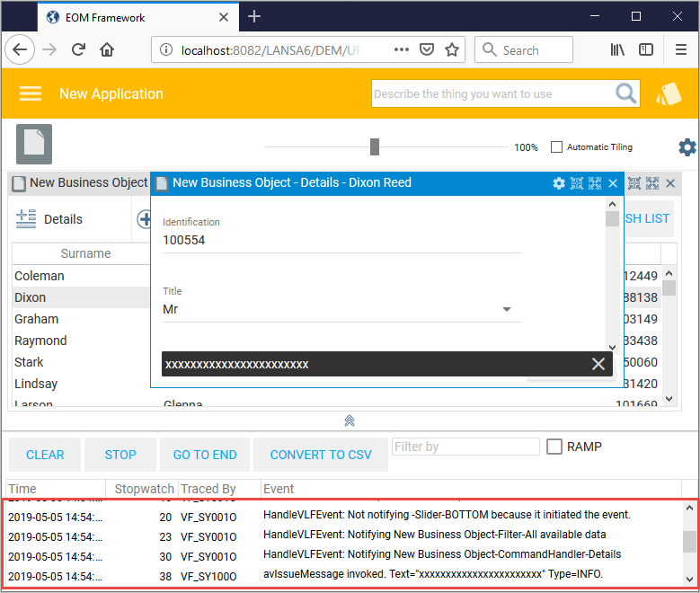The image size is (700, 593).
Task: Click CONVERT TO CSV button
Action: pyautogui.click(x=321, y=455)
